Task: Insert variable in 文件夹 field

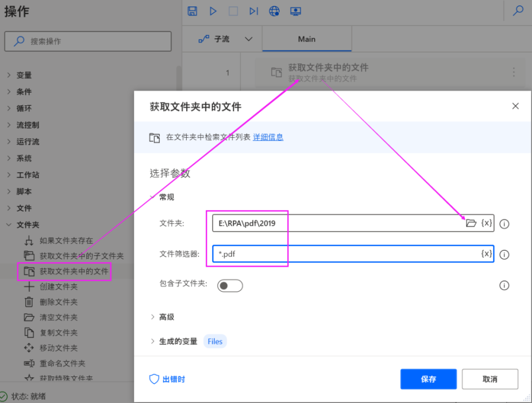Action: pos(487,223)
